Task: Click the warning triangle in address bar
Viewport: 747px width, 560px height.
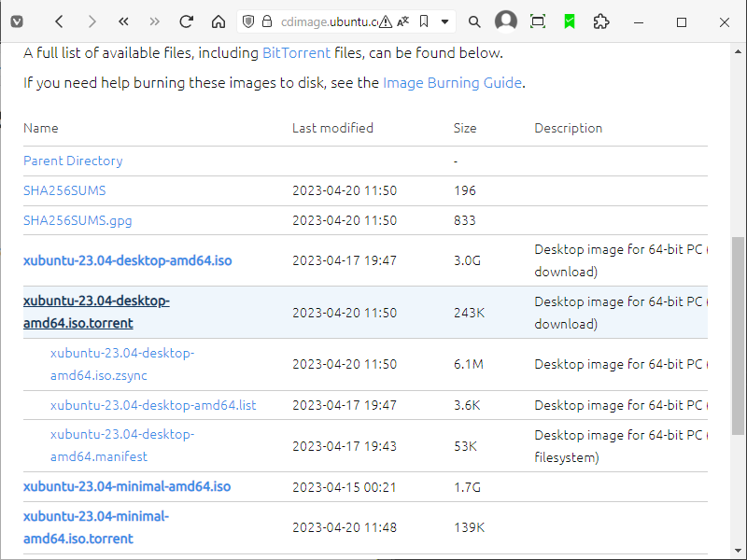Action: point(386,21)
